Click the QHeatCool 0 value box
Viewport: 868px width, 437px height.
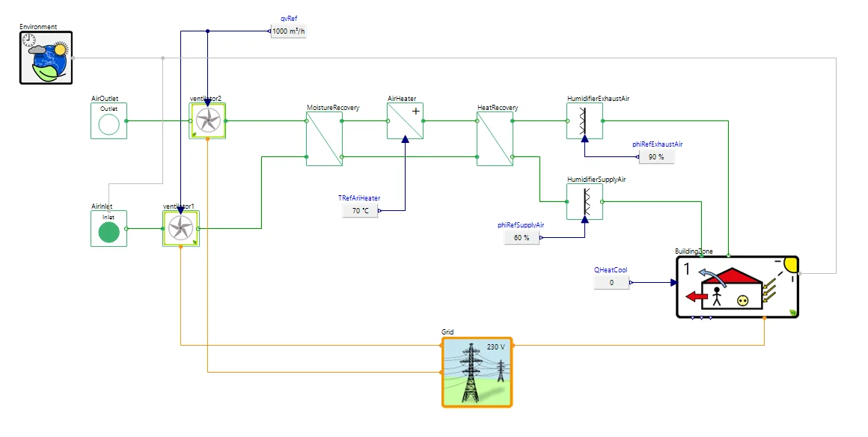click(611, 282)
